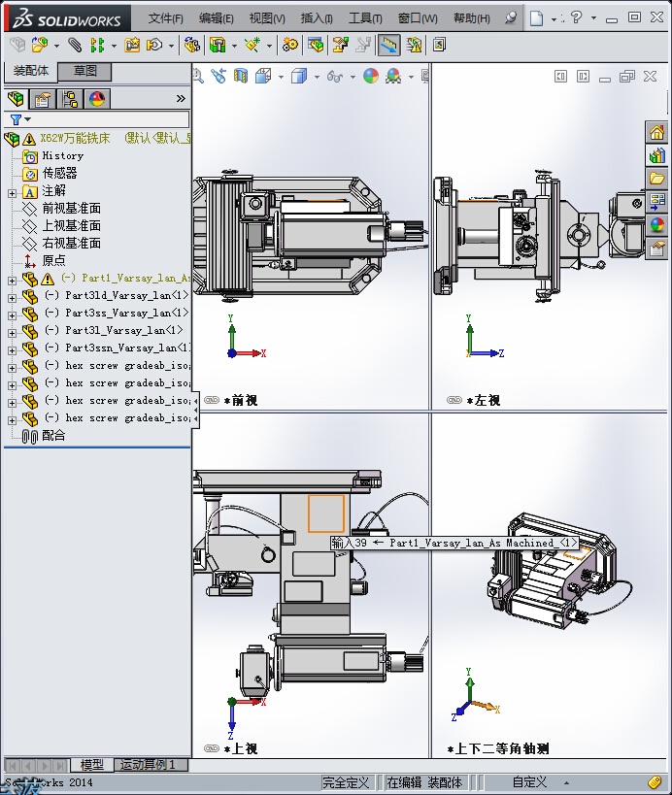Screen dimensions: 672x795
Task: Click the Reference Geometry icon
Action: tap(252, 45)
